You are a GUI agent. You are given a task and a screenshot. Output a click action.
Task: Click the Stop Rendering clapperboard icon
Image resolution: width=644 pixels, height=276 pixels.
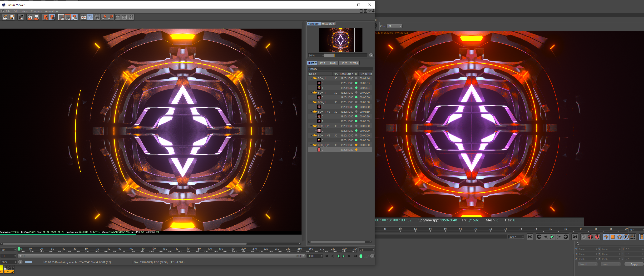tap(21, 17)
